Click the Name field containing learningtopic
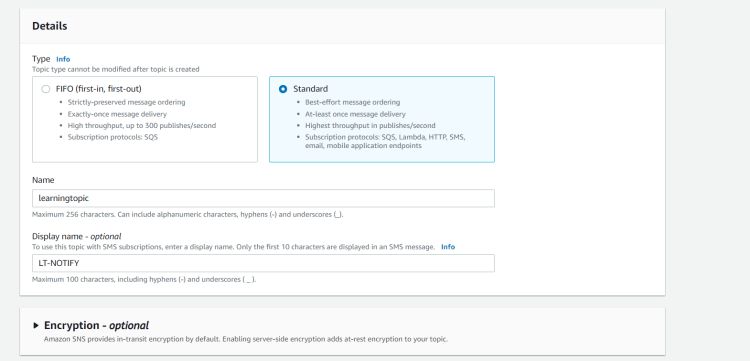Screen dimensions: 750x361 pyautogui.click(x=263, y=198)
